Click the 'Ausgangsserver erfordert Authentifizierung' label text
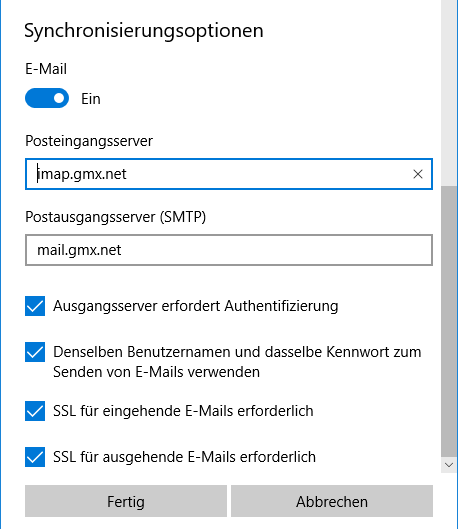Viewport: 458px width, 529px height. coord(196,306)
